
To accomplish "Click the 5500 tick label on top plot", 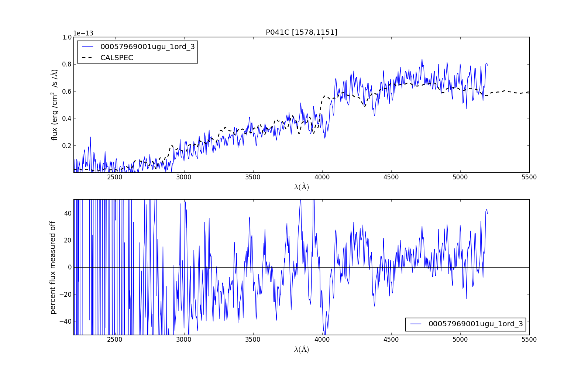I will coord(529,177).
